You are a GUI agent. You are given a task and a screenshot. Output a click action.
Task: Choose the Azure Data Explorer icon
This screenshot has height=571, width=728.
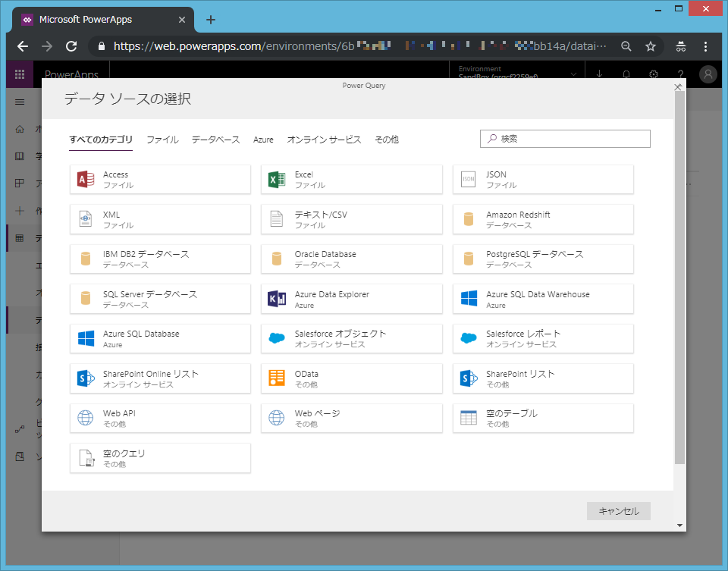[277, 299]
